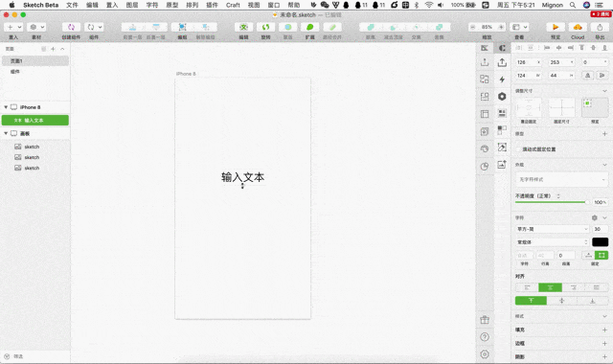Select right text alignment
This screenshot has width=613, height=364.
[574, 287]
